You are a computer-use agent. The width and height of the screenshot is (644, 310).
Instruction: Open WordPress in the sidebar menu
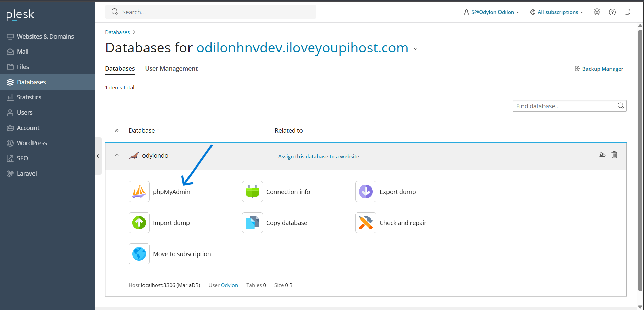coord(32,143)
